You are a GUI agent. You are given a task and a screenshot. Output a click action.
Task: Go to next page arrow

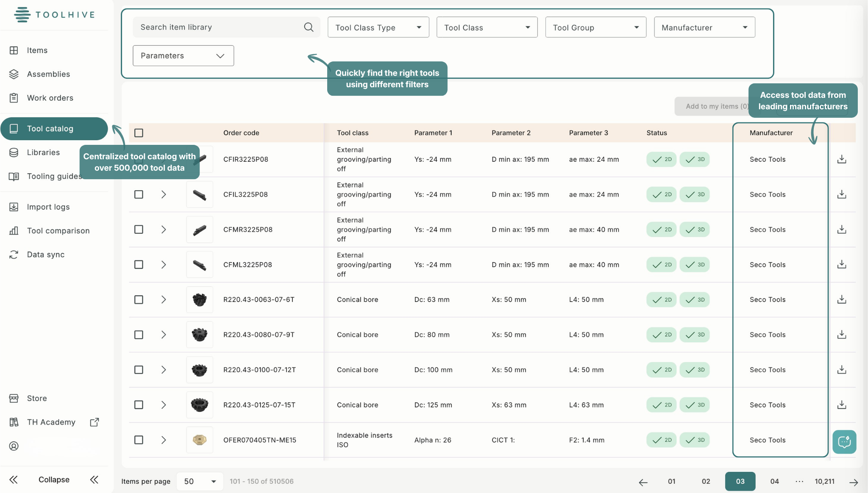(x=854, y=482)
